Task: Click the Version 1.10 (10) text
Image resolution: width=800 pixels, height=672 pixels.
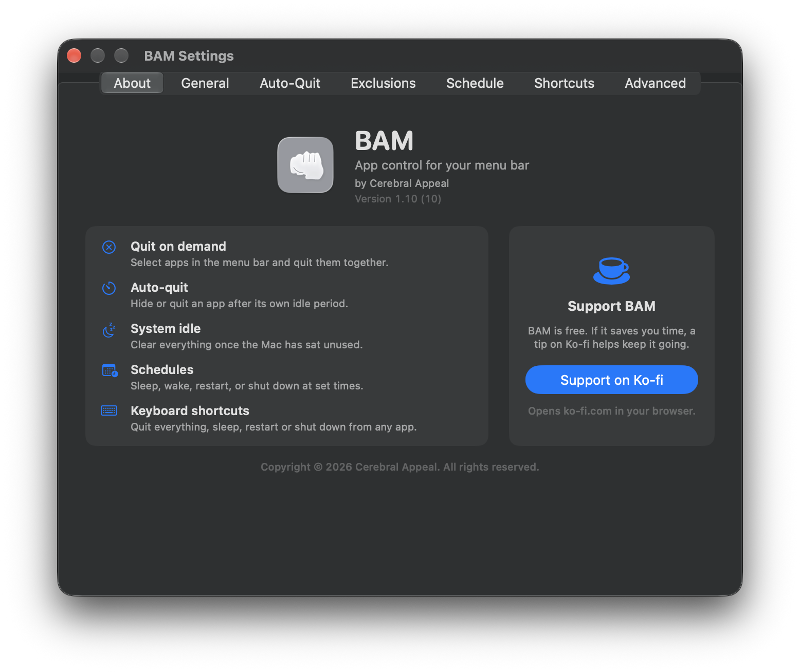Action: 398,199
